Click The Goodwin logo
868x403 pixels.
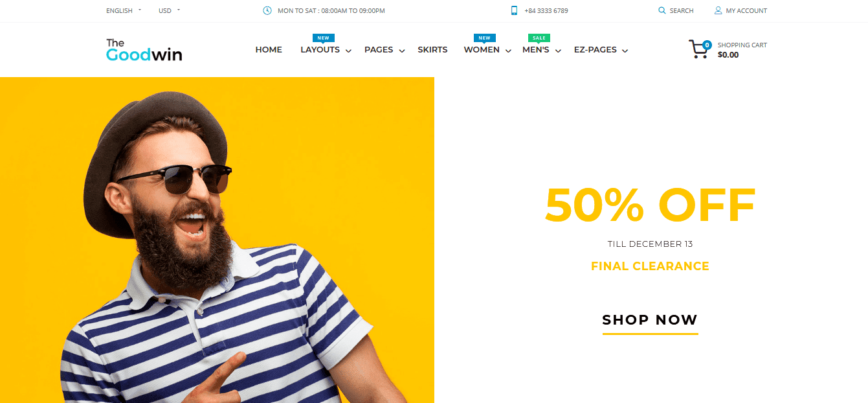pyautogui.click(x=144, y=50)
